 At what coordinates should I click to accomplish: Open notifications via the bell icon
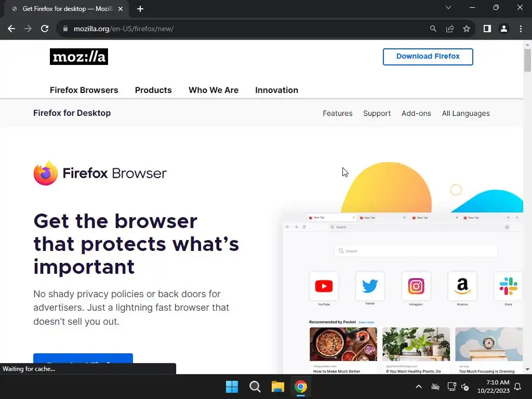pos(518,387)
